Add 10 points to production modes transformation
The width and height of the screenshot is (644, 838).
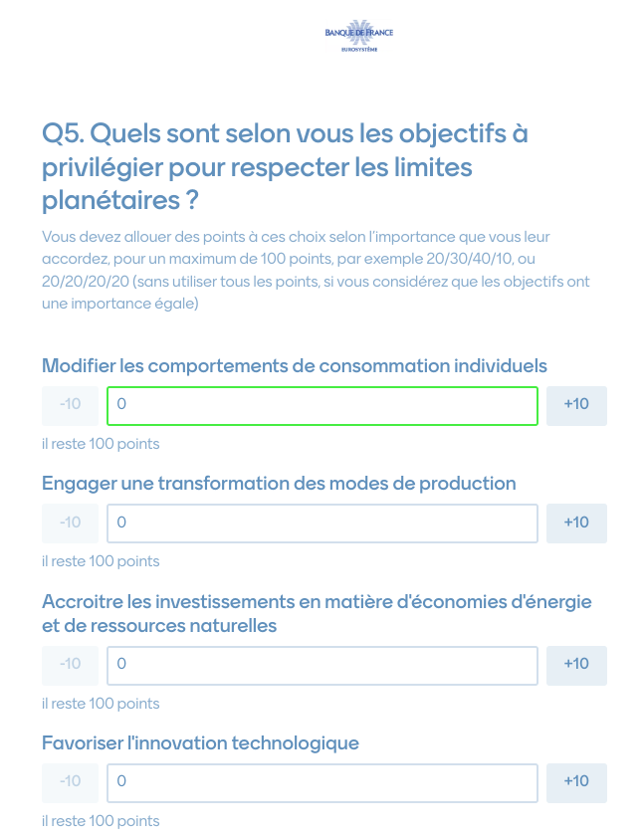click(x=576, y=524)
